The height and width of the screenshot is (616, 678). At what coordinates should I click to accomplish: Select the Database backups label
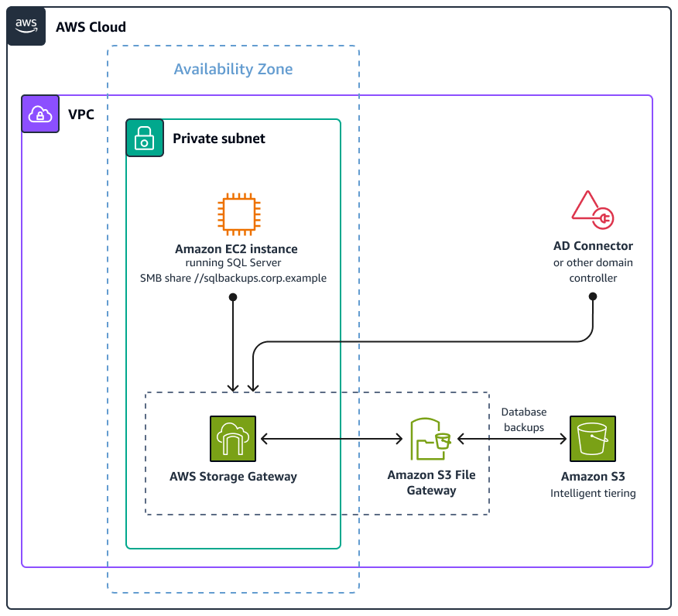click(524, 419)
